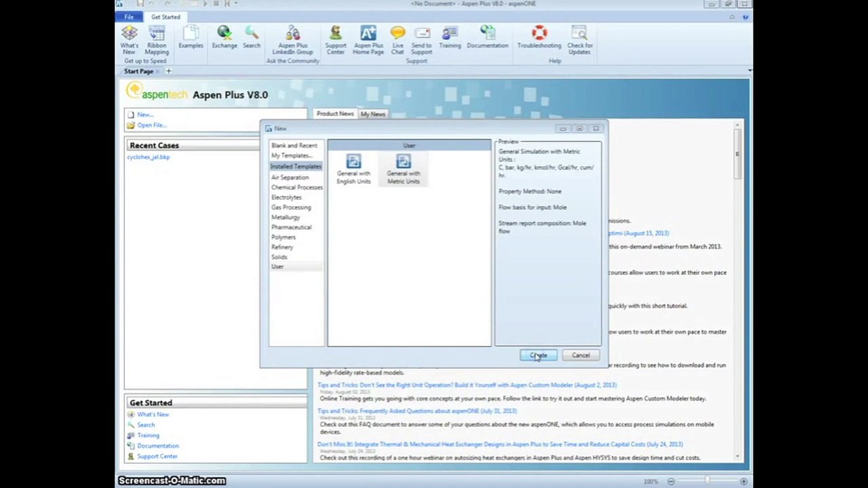Open Frequently Asked Questions about aspenONE article
Image resolution: width=868 pixels, height=488 pixels.
point(417,411)
